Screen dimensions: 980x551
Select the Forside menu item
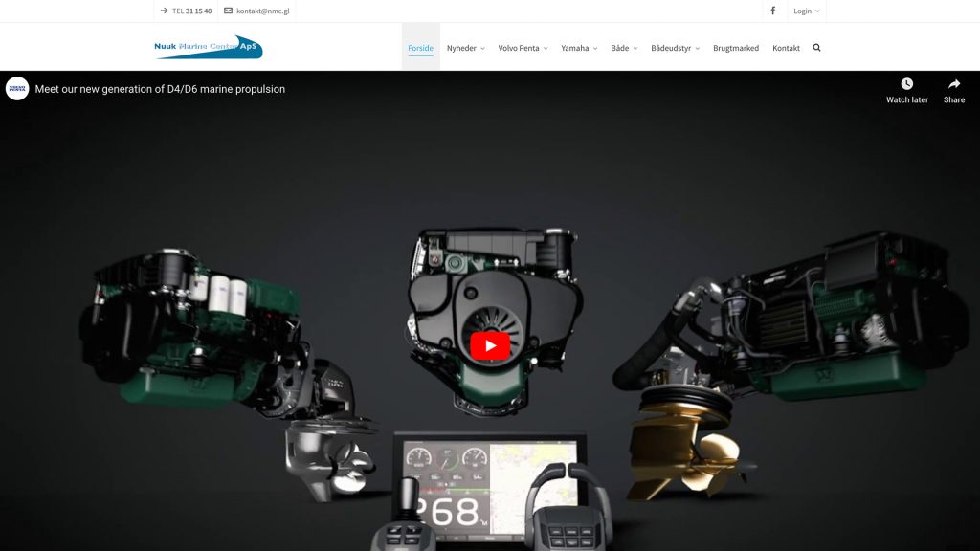click(x=420, y=46)
